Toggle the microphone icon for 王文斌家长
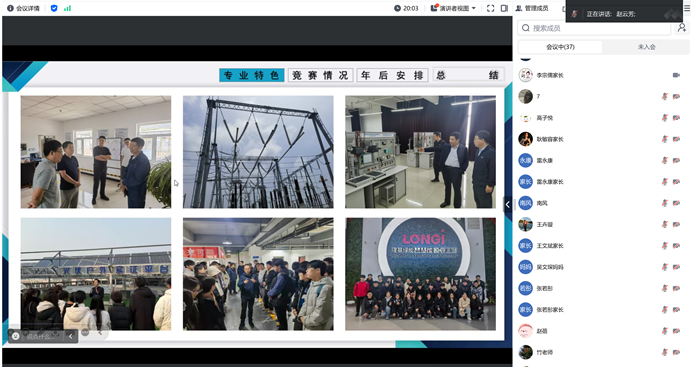Viewport: 691px width, 367px height. [x=665, y=245]
